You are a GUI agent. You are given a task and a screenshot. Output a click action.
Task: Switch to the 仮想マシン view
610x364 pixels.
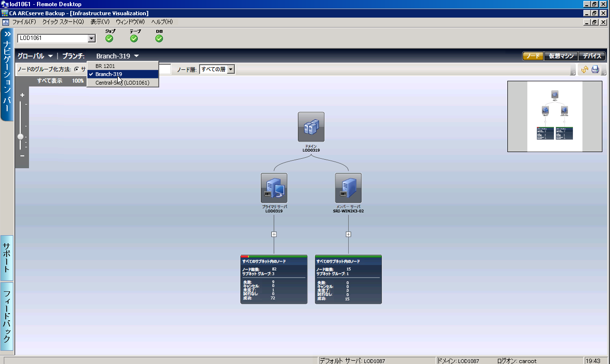click(x=562, y=56)
